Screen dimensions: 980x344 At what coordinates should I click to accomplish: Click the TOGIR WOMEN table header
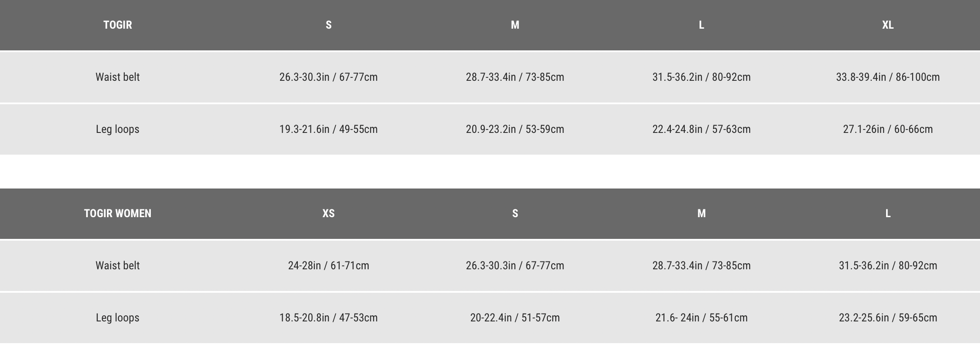[x=117, y=213]
